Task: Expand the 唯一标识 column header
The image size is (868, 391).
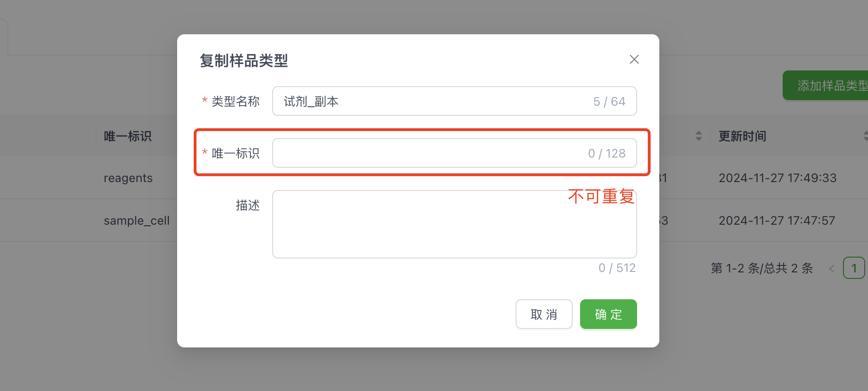Action: pyautogui.click(x=128, y=136)
